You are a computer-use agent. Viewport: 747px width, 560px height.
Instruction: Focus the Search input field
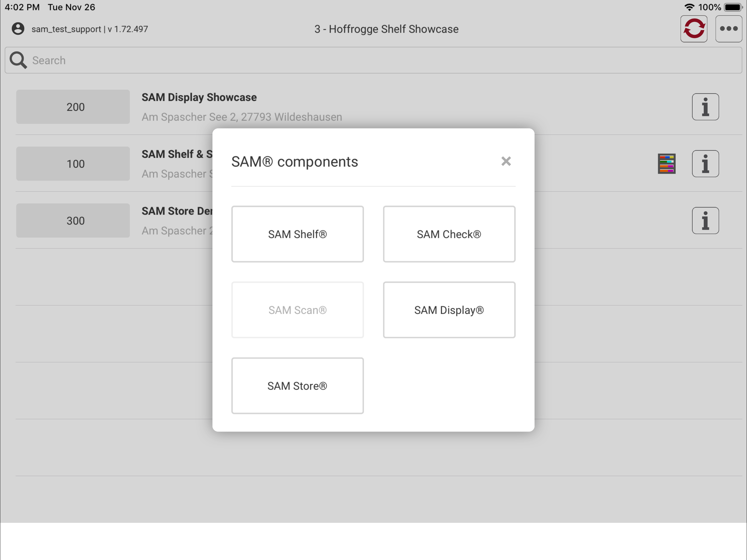tap(373, 60)
